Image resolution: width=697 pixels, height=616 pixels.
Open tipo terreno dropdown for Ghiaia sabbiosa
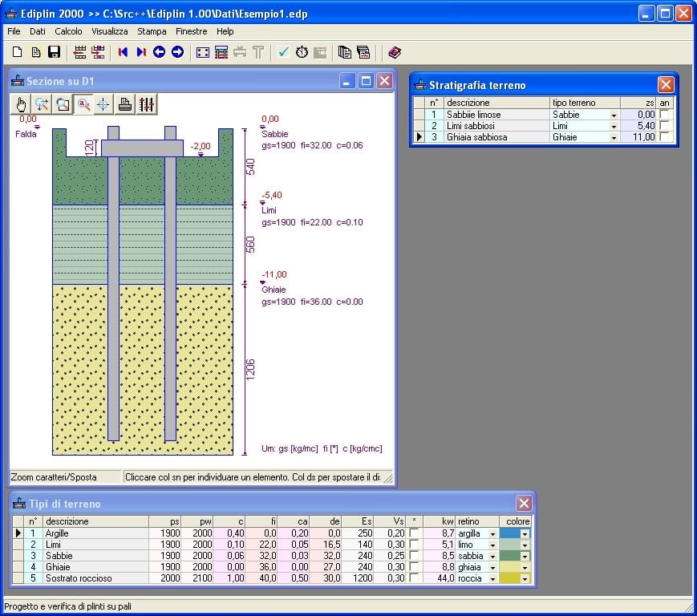point(614,138)
